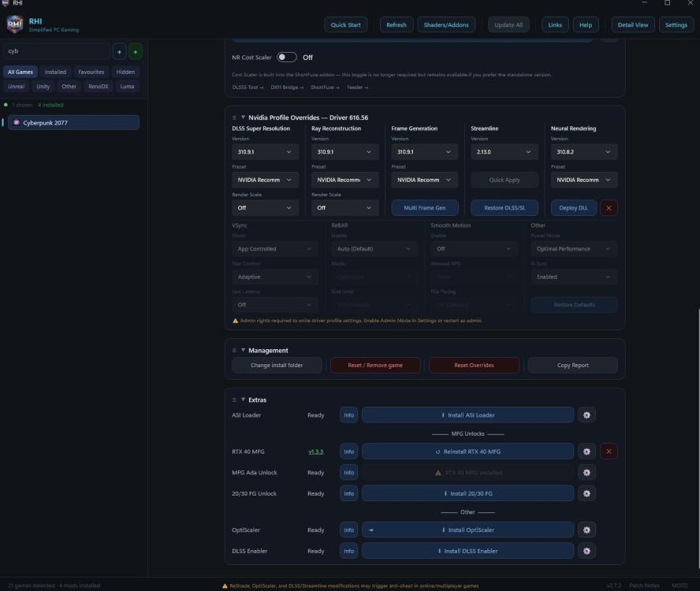
Task: Select the Hidden filter tab
Action: [x=125, y=72]
